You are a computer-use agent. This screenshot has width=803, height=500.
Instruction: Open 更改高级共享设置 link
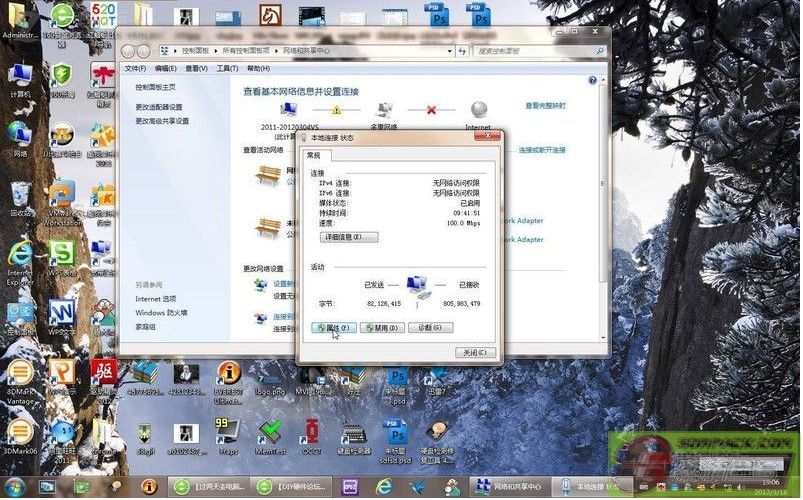point(162,121)
